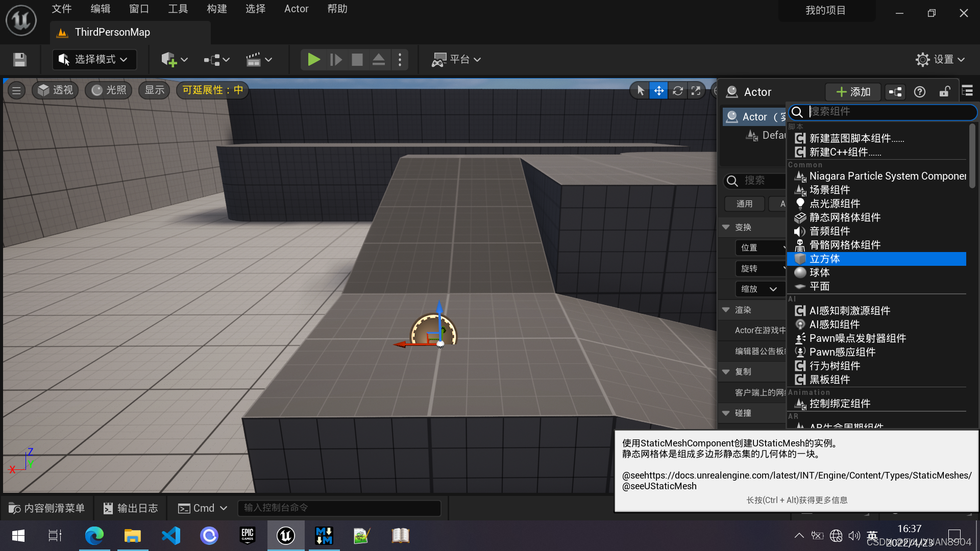Collapse the 碰撞 collision section
Viewport: 980px width, 551px height.
(726, 413)
